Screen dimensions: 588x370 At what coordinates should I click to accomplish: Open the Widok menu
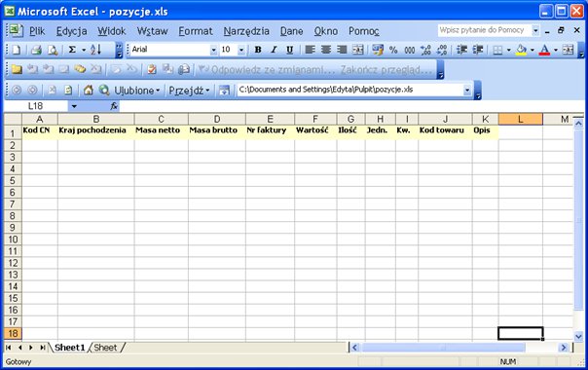112,31
